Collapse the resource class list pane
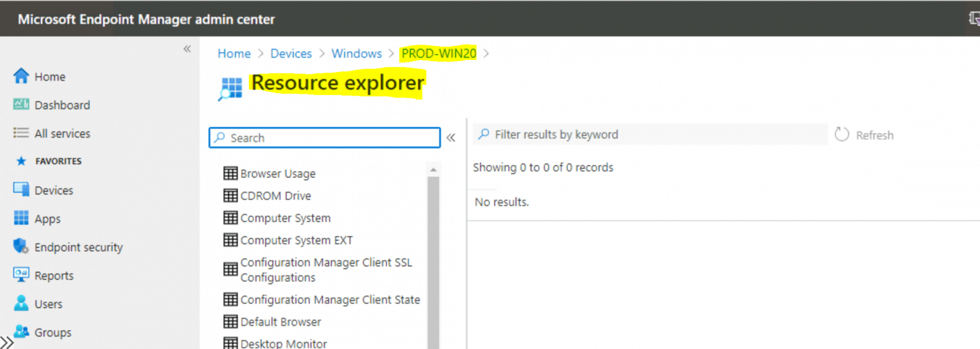 point(451,137)
